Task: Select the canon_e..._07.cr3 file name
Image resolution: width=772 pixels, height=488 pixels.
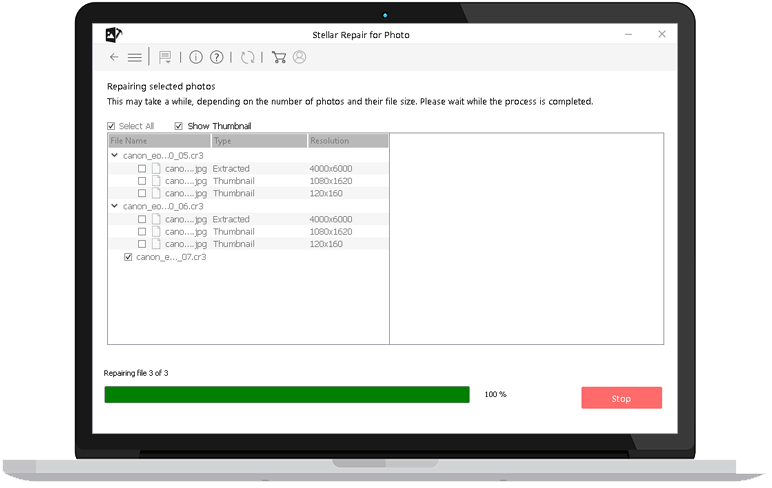Action: (x=171, y=257)
